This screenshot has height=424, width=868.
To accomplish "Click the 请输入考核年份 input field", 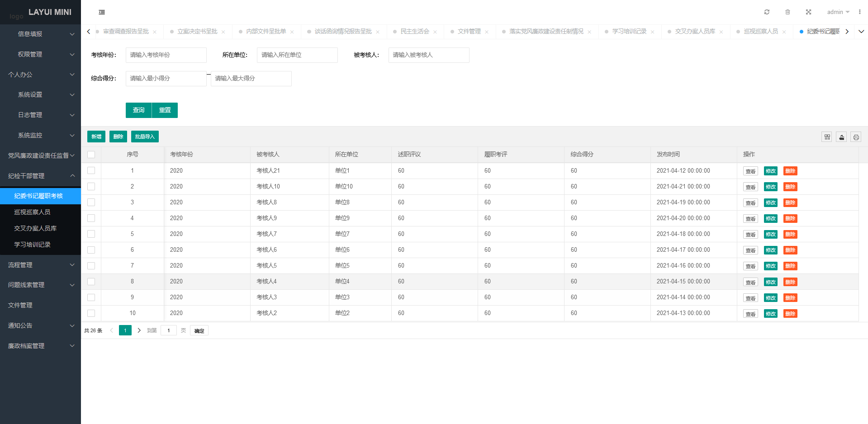I will pyautogui.click(x=166, y=55).
